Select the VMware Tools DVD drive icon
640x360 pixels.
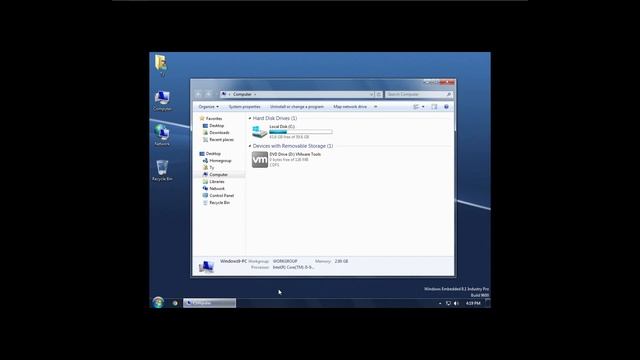(260, 160)
